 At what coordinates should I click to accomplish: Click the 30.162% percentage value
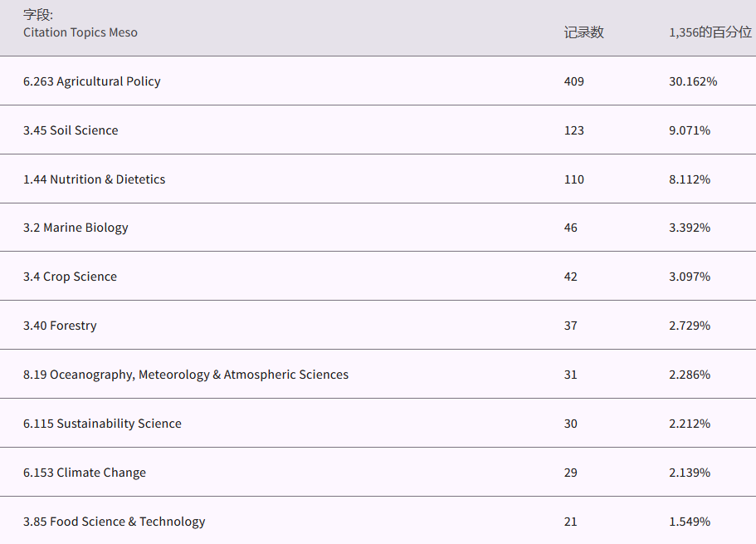[693, 81]
